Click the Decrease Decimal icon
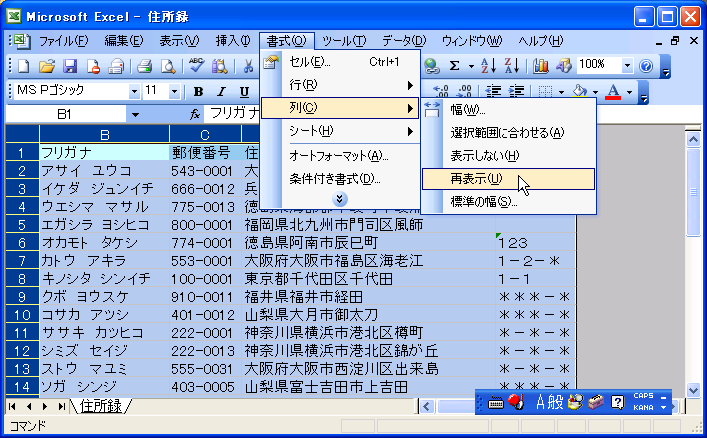 [464, 92]
